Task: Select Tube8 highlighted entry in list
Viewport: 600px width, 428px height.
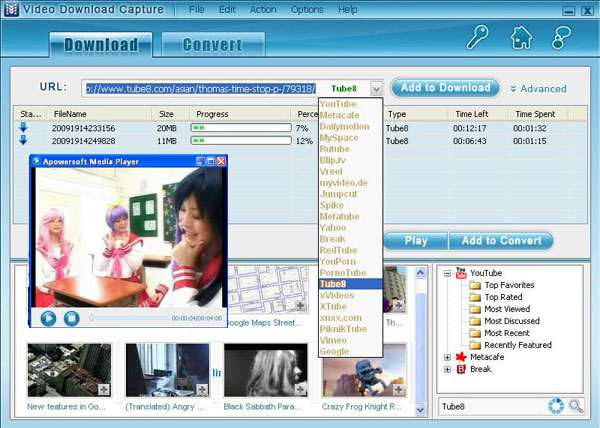Action: pos(351,284)
